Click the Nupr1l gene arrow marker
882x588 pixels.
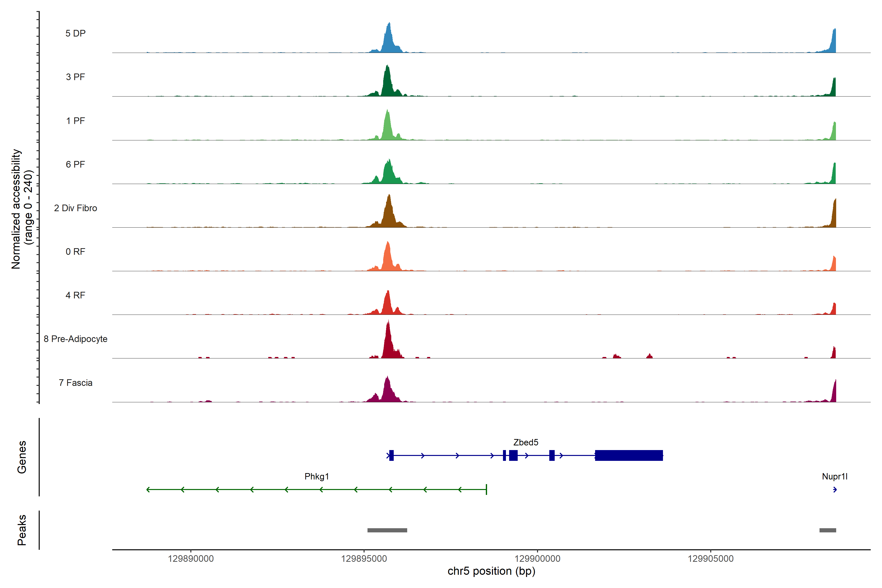point(835,489)
